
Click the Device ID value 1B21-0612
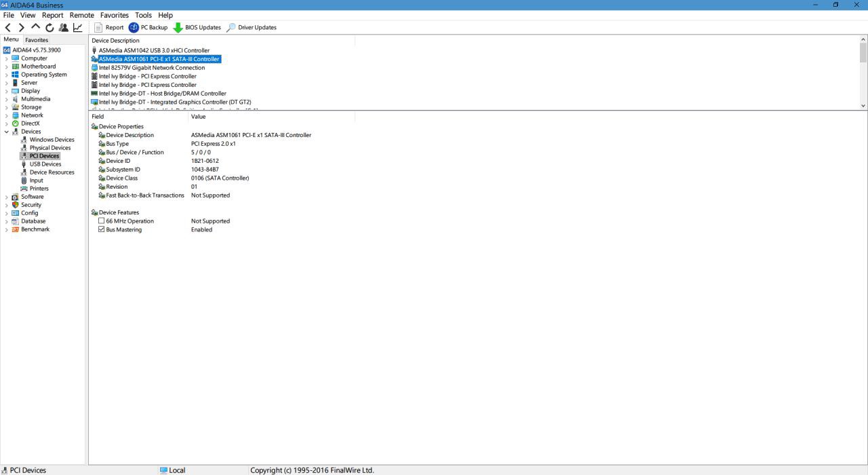coord(205,161)
